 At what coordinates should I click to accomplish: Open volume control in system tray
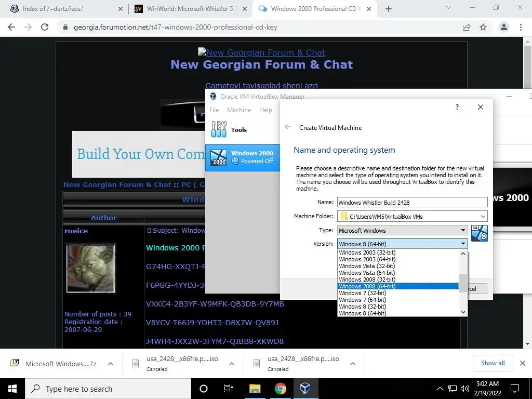tap(465, 389)
